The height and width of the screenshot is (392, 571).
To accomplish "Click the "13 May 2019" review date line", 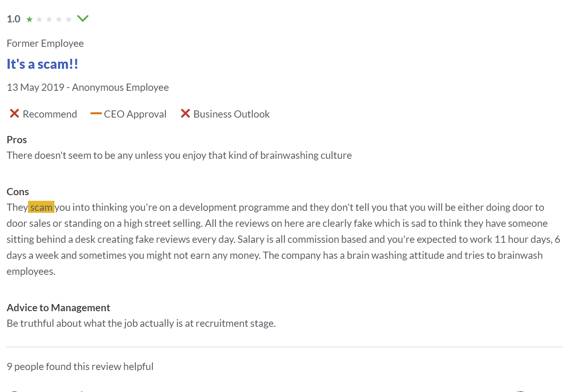I will (x=36, y=87).
